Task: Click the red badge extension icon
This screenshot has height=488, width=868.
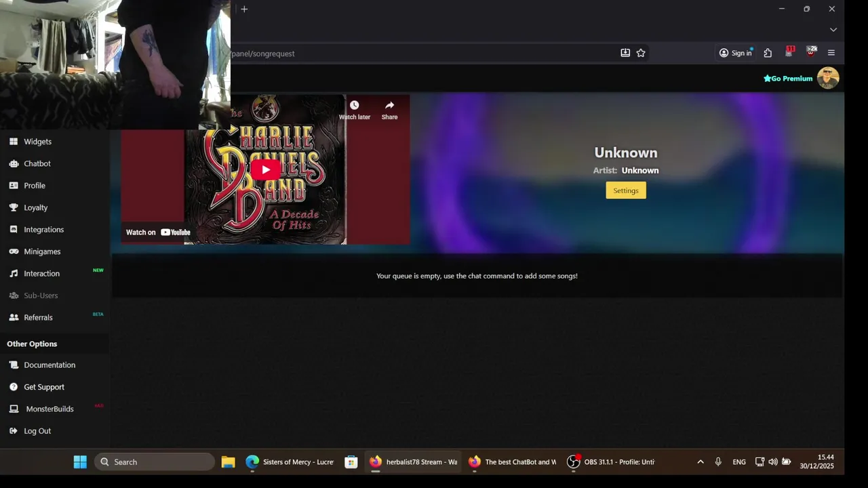Action: pos(789,52)
